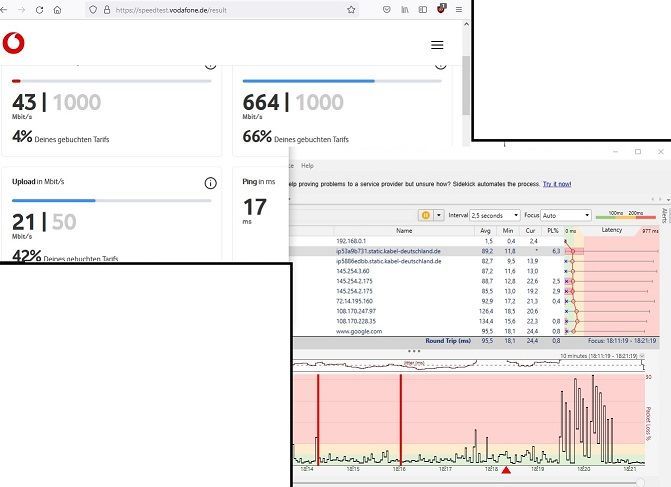The image size is (671, 487).
Task: Reload the Vodafone speedtest page
Action: 39,10
